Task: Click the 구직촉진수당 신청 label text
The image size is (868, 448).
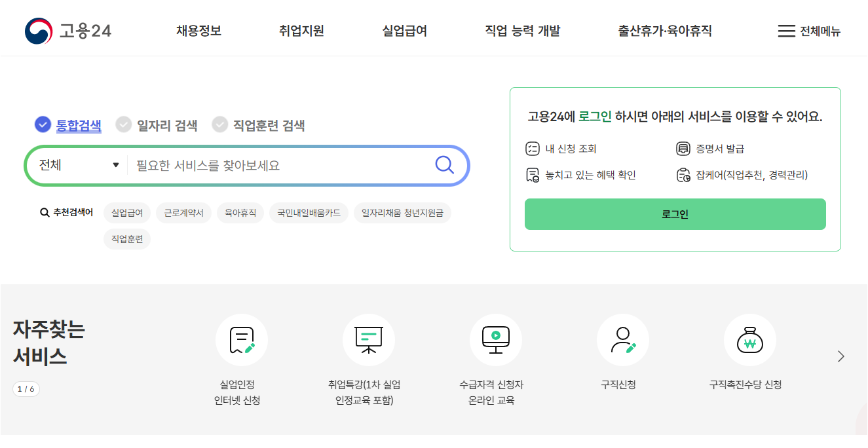Action: (745, 384)
